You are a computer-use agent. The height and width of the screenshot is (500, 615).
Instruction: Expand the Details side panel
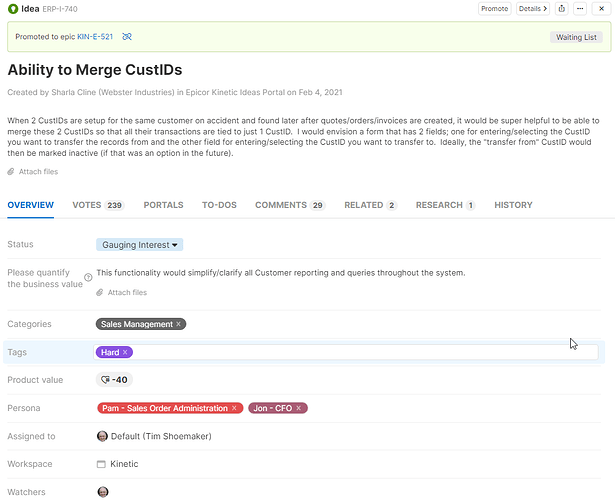tap(533, 9)
